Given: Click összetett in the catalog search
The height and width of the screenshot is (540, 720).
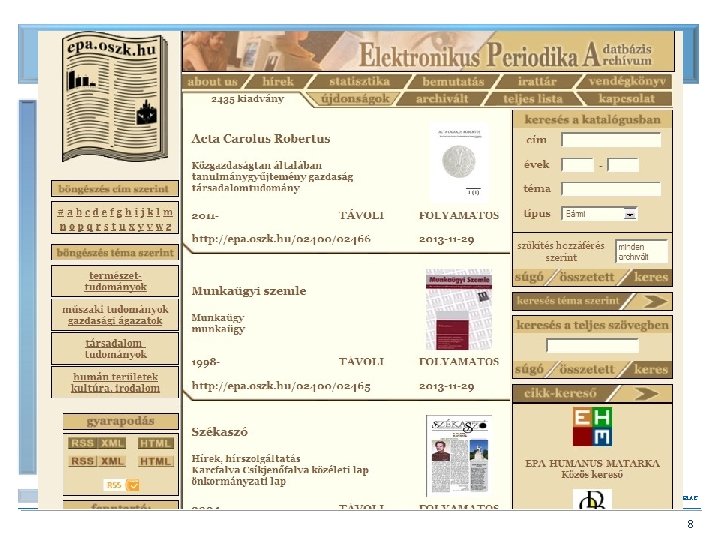Looking at the screenshot, I should click(586, 277).
